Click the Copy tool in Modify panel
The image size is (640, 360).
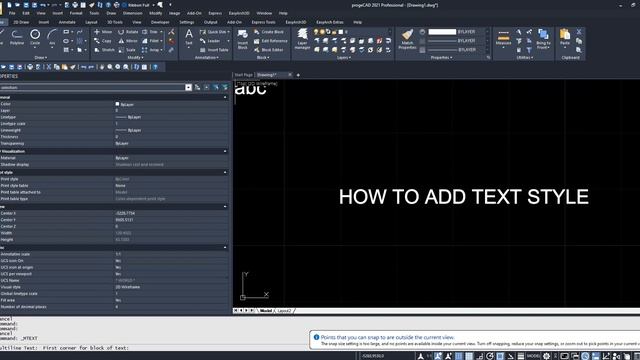pos(103,41)
